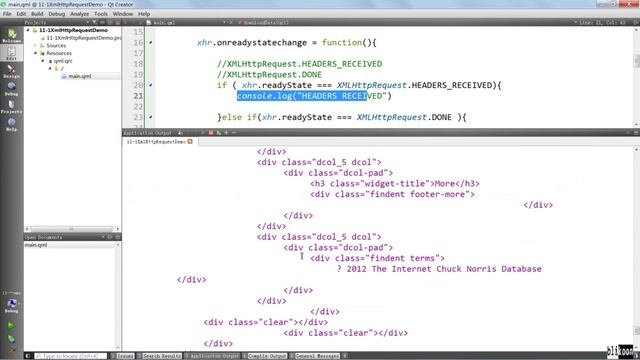640x360 pixels.
Task: Fold the code block at line 20
Action: tap(151, 85)
